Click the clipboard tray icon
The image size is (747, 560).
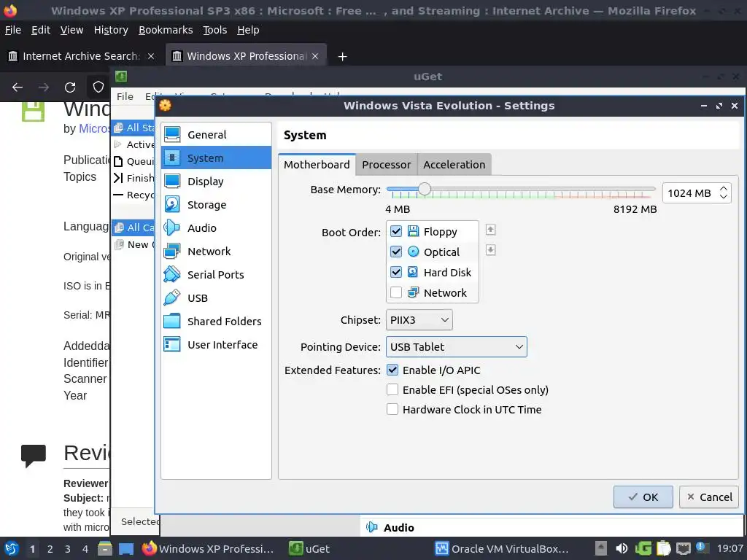coord(663,548)
